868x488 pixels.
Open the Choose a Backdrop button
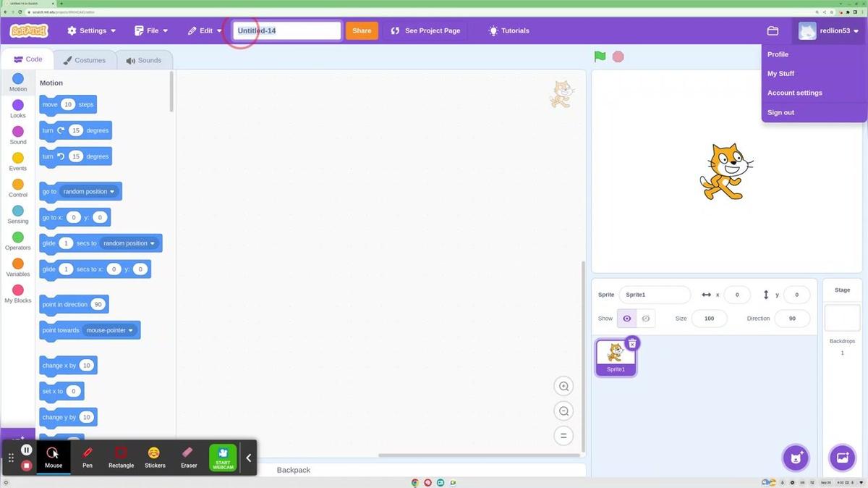[x=842, y=458]
